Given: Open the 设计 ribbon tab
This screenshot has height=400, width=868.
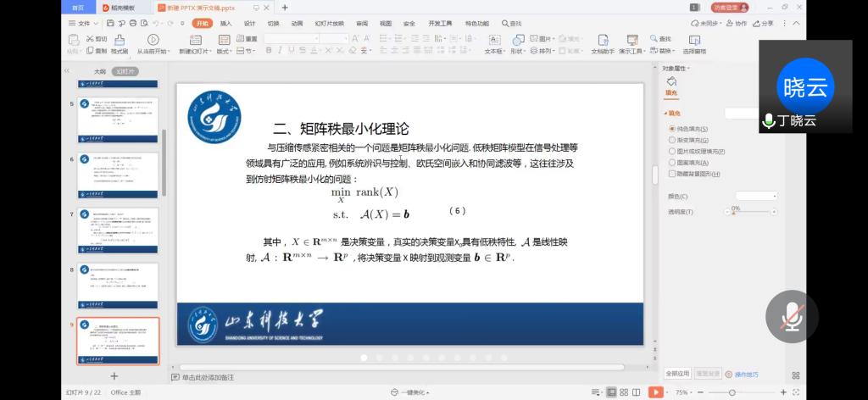Looking at the screenshot, I should [249, 24].
